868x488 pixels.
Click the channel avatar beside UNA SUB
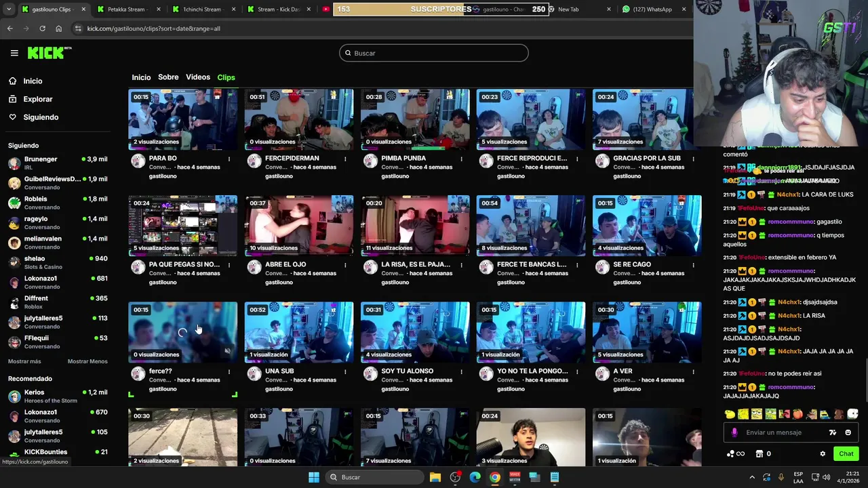pos(254,373)
